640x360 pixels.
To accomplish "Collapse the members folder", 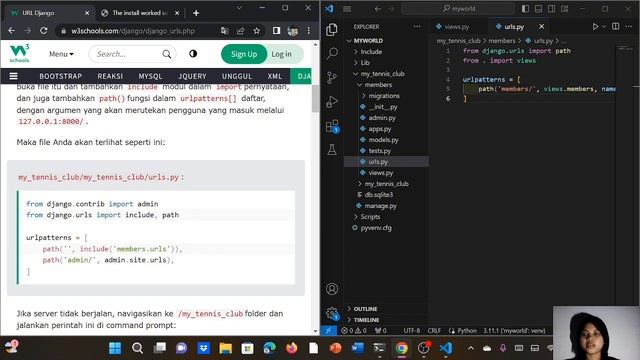I will click(x=360, y=85).
